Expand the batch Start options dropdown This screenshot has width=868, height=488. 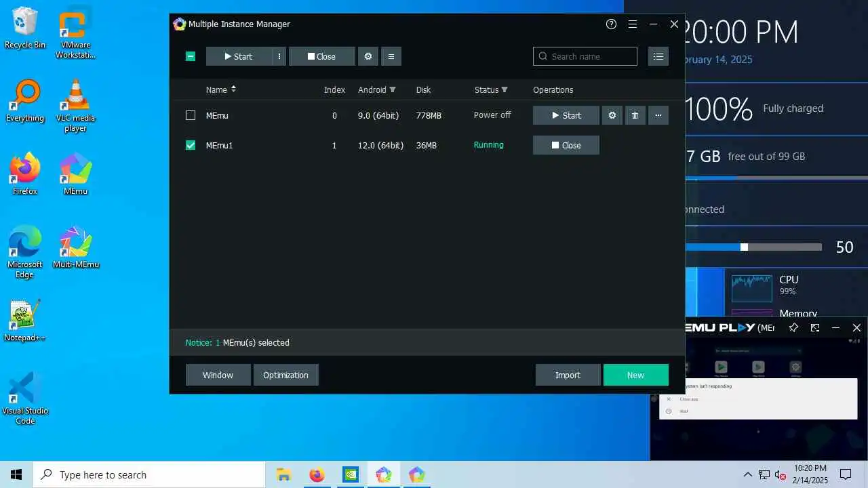279,56
